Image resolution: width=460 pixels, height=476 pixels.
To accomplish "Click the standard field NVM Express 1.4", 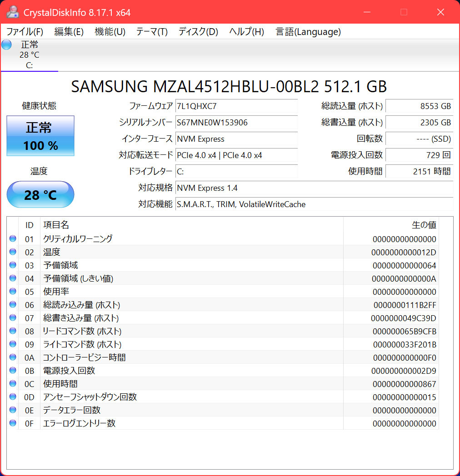I will click(314, 188).
